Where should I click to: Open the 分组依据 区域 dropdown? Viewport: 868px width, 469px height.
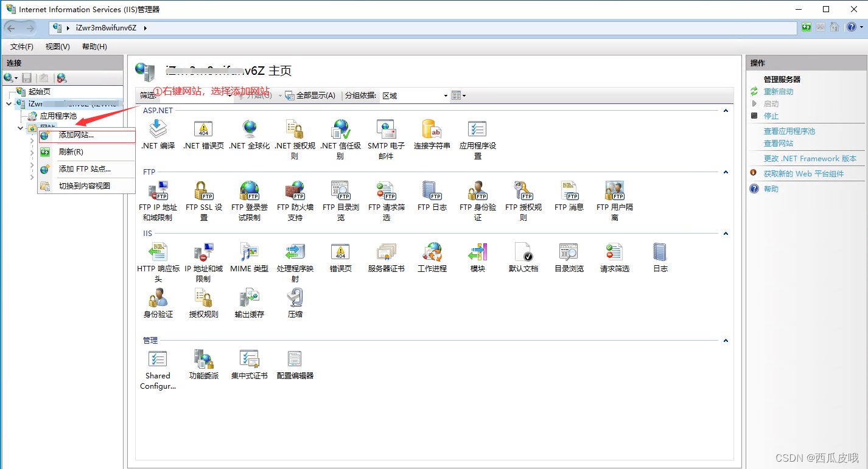click(x=415, y=96)
